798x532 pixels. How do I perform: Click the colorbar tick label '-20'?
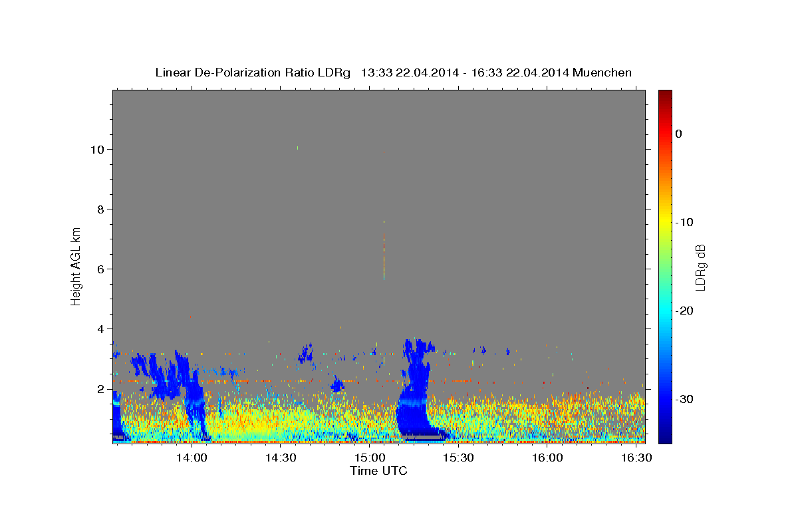pos(684,311)
